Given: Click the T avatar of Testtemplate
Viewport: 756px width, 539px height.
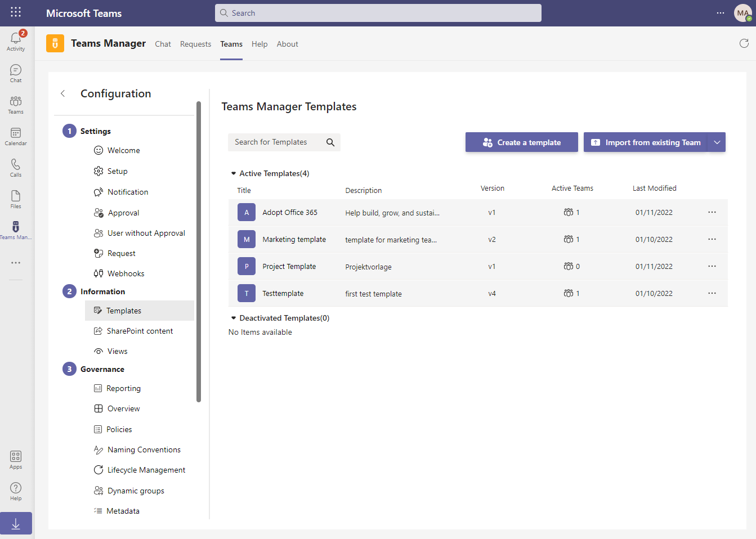Looking at the screenshot, I should (x=247, y=293).
